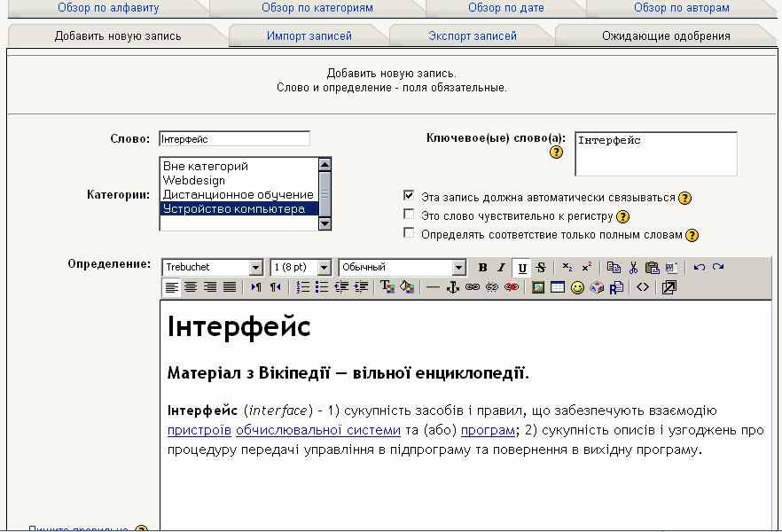Screen dimensions: 782x532
Task: Toggle HTML source view
Action: click(x=643, y=287)
